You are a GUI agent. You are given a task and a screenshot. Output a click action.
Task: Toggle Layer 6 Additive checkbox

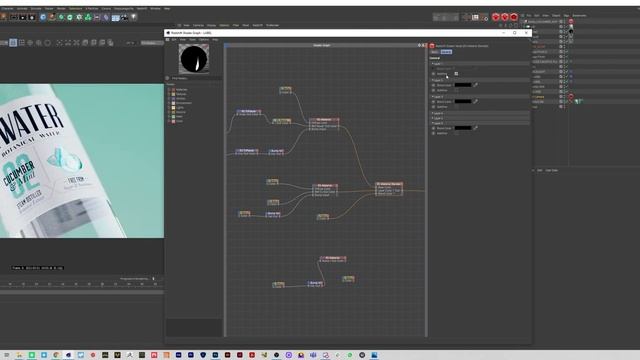456,133
